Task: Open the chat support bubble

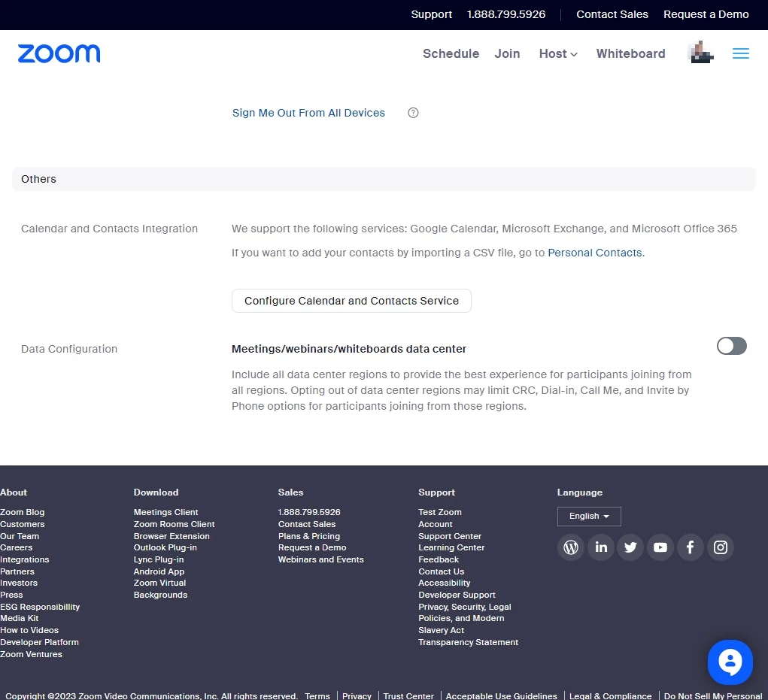Action: point(730,662)
